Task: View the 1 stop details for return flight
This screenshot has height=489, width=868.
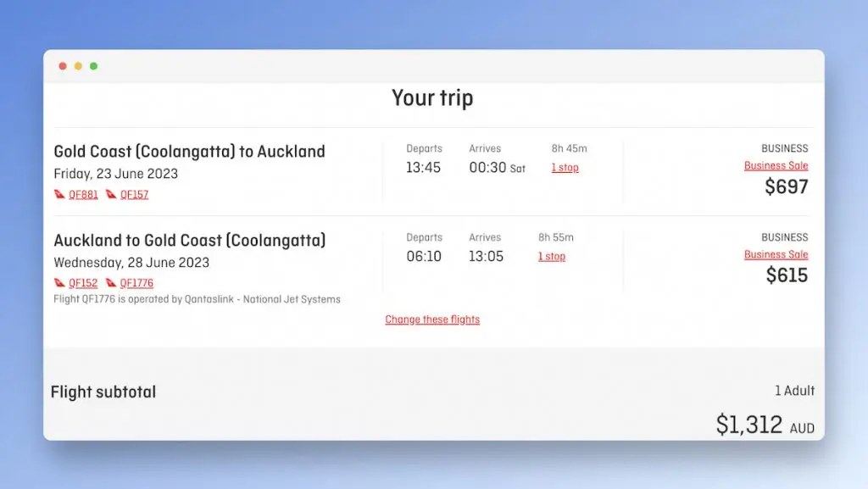Action: pos(551,257)
